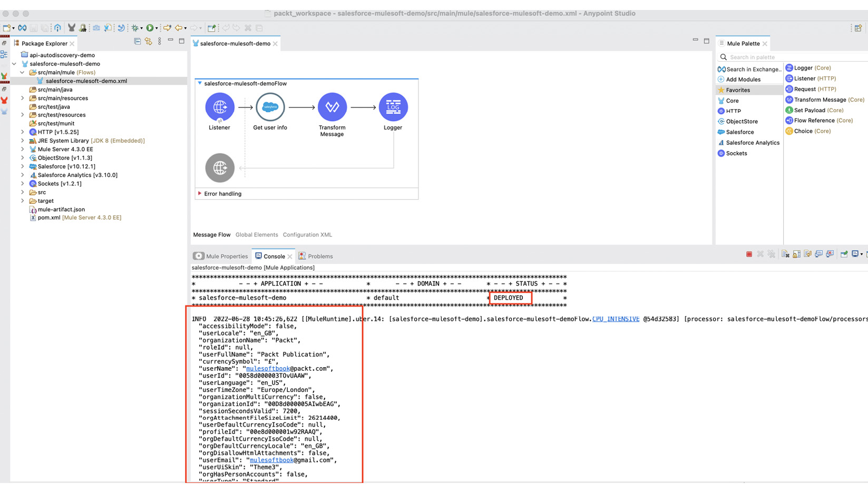Collapse the salesforce-mulesoft-demo project tree

tap(14, 64)
